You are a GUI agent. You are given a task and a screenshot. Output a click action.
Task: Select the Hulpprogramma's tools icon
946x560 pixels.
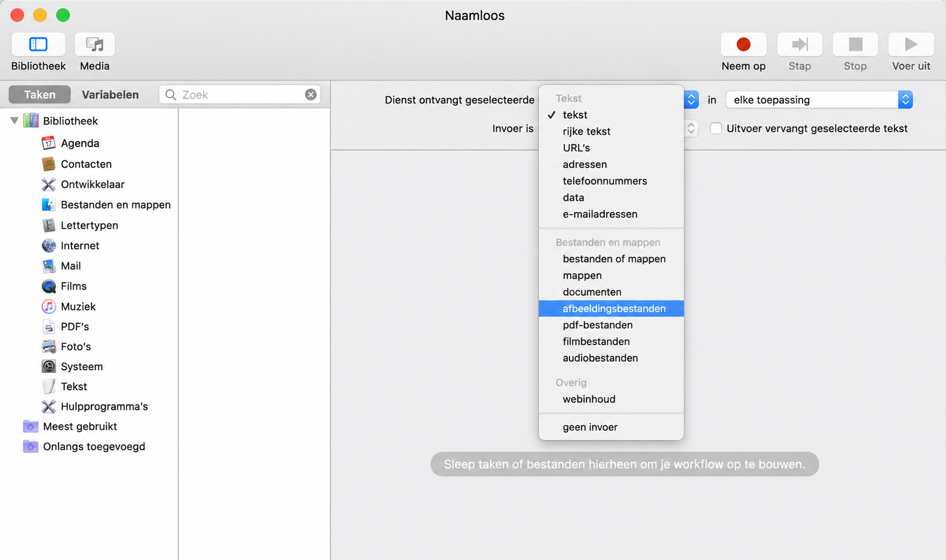(x=49, y=406)
